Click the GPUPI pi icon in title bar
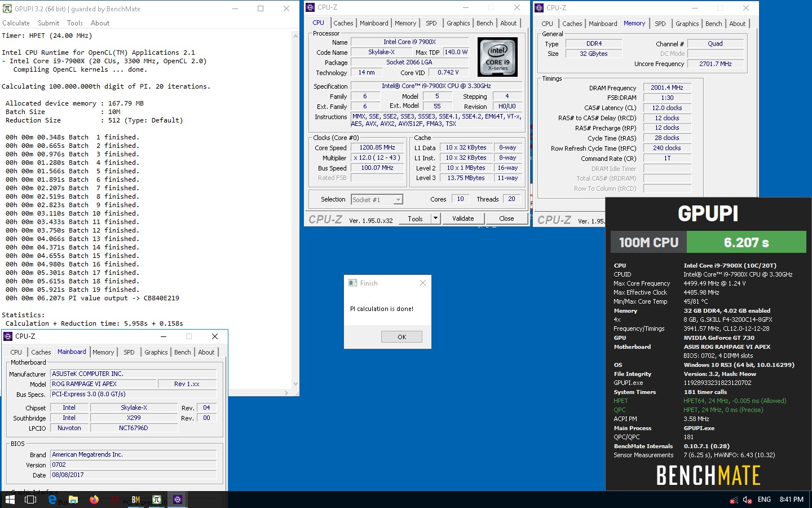The width and height of the screenshot is (812, 508). 7,8
